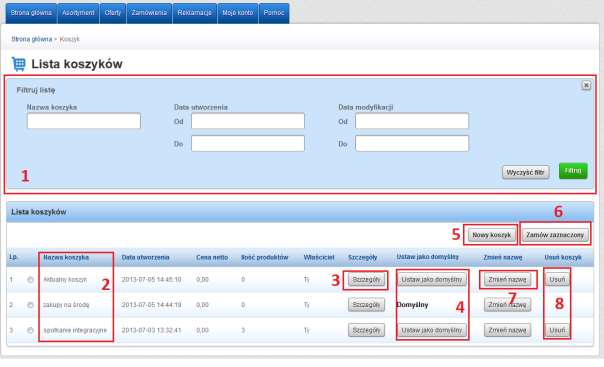Screen dimensions: 604x367
Task: Set Aktualny koszyk as default basket
Action: pyautogui.click(x=432, y=280)
